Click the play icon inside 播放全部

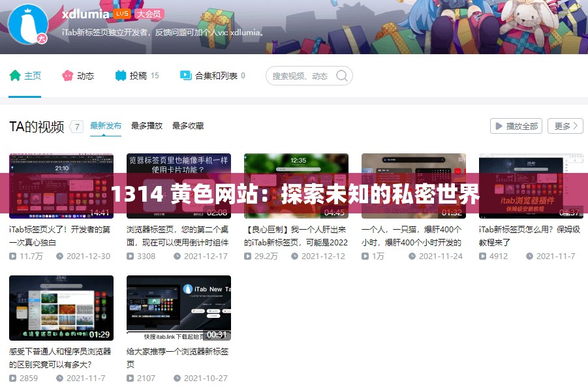[x=499, y=125]
